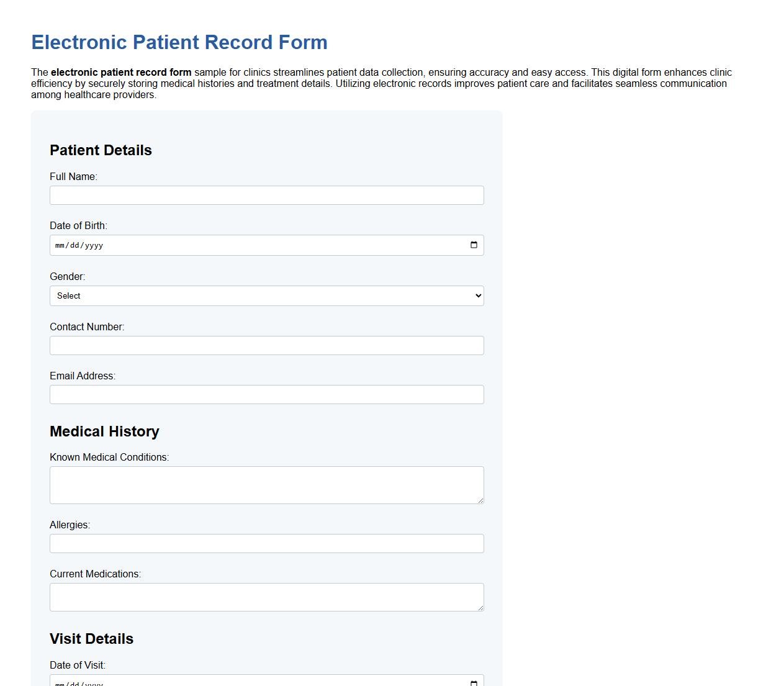Click the Electronic Patient Record Form heading
784x686 pixels.
179,42
